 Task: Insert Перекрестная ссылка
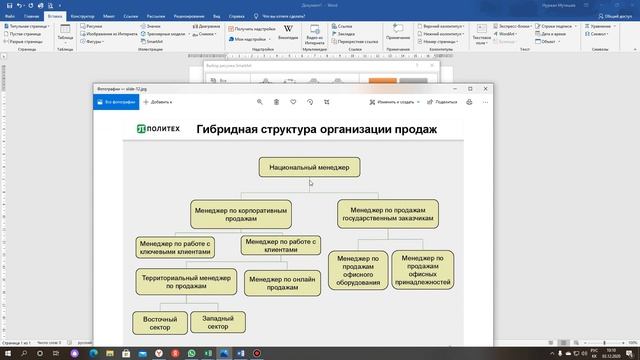355,42
